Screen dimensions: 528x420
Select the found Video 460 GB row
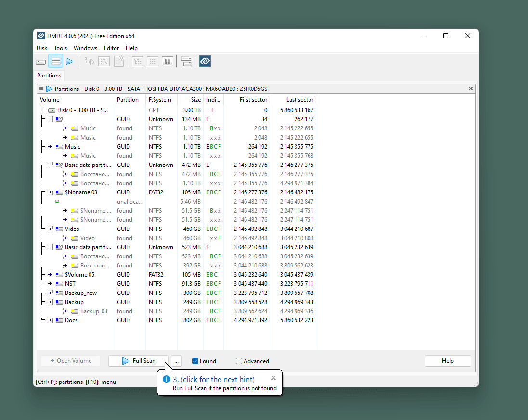click(177, 238)
